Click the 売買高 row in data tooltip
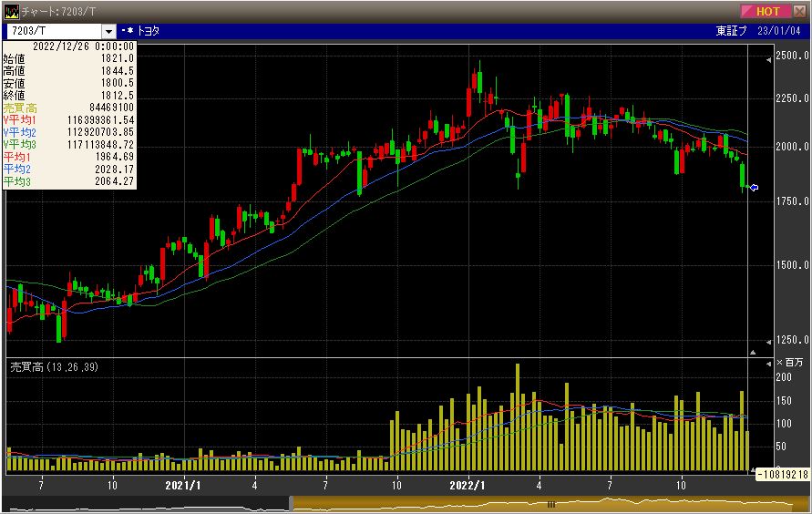Viewport: 812px width, 514px height. click(x=68, y=108)
